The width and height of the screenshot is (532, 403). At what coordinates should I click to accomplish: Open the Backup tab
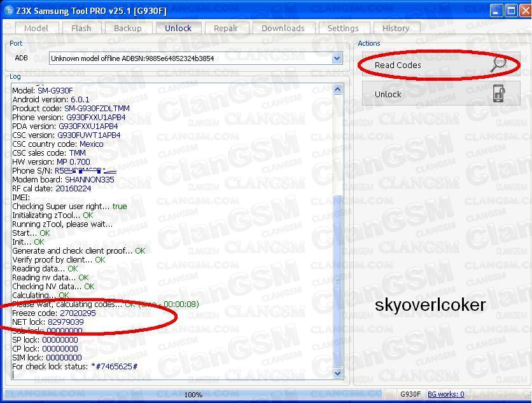point(127,28)
